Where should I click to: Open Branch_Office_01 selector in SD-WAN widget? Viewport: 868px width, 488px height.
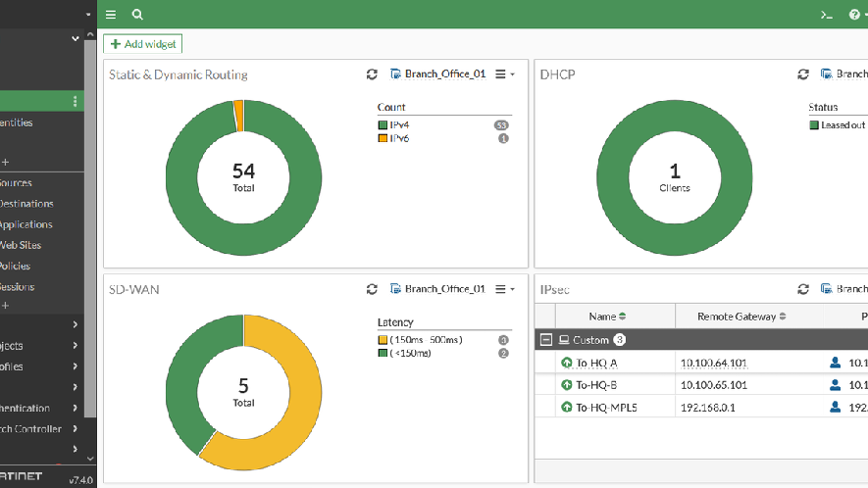point(437,289)
